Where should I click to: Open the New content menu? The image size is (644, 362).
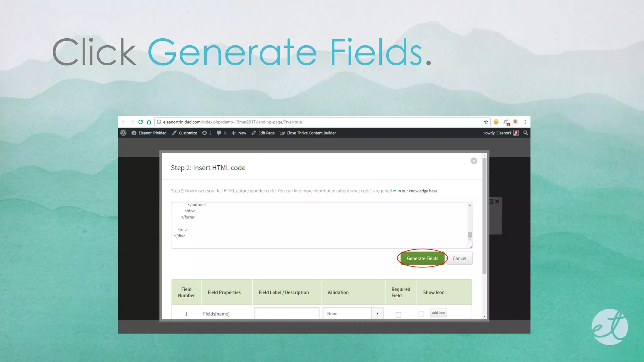tap(239, 133)
